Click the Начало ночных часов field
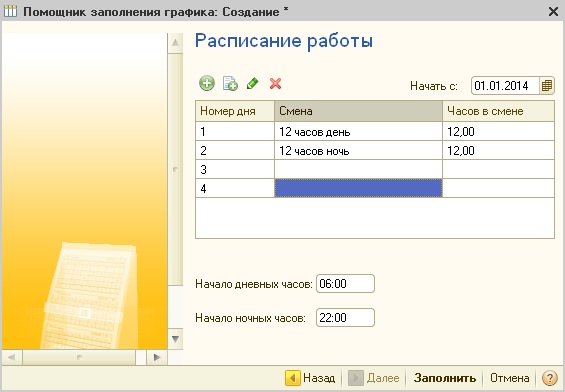The height and width of the screenshot is (392, 565). (345, 317)
